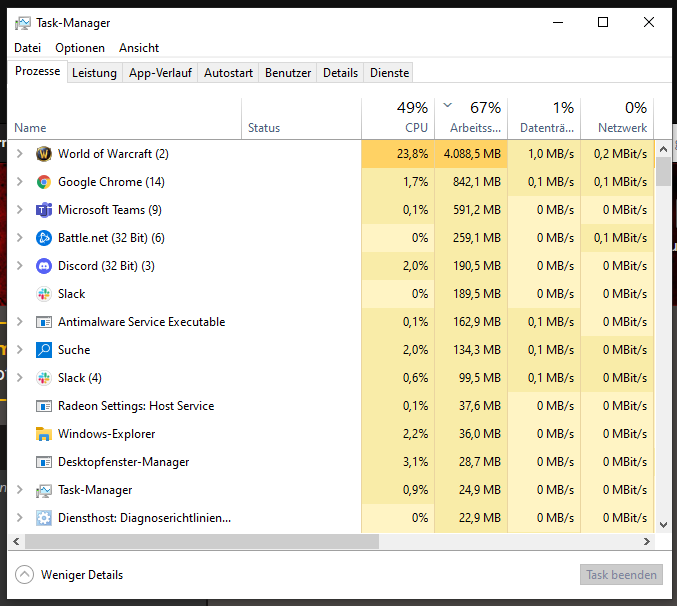Sort by the CPU column header
This screenshot has height=606, width=677.
point(398,119)
